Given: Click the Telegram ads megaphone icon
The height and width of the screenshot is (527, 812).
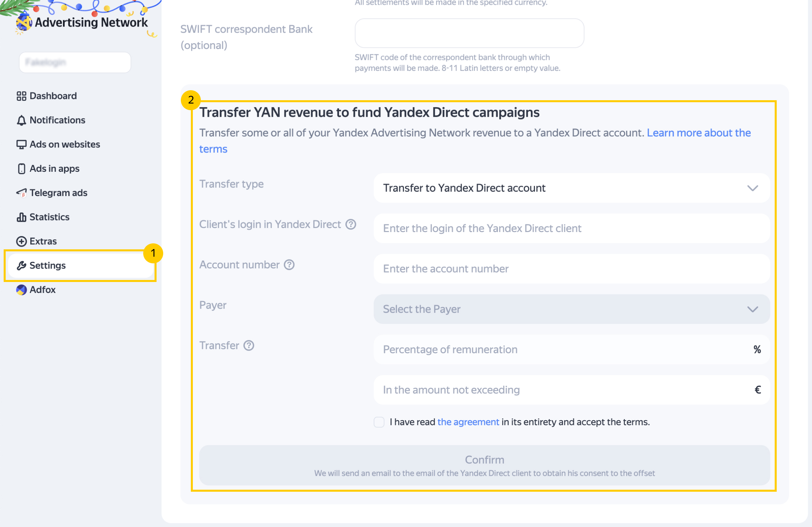Looking at the screenshot, I should pos(21,193).
